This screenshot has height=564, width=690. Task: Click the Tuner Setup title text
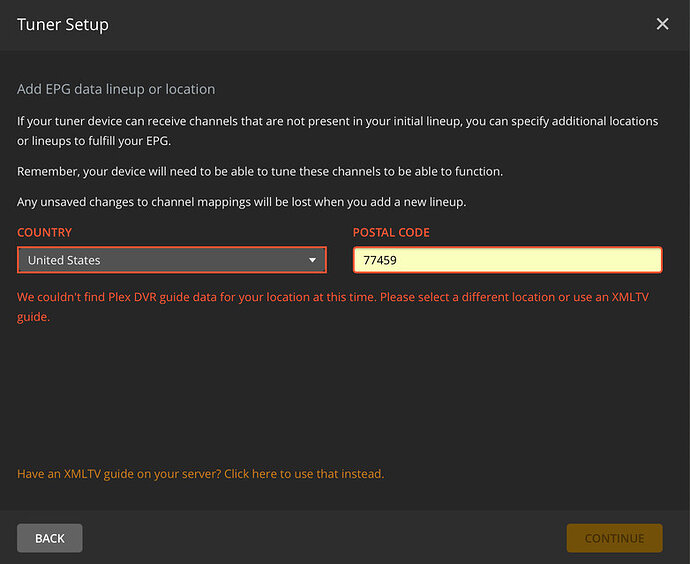coord(63,24)
